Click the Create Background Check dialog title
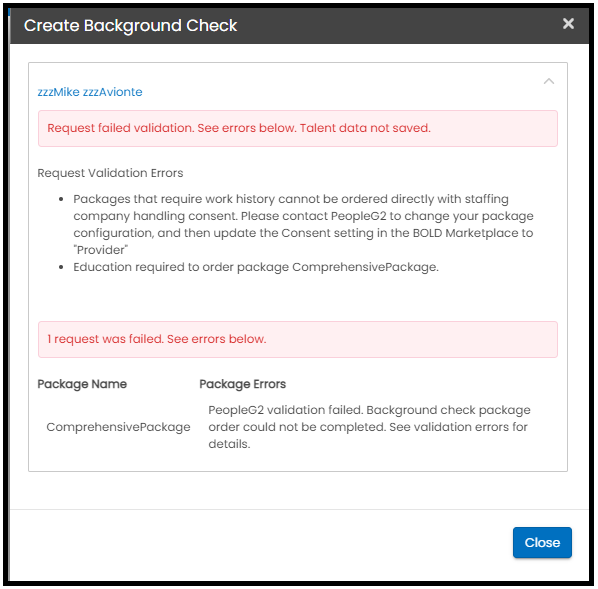Screen dimensions: 598x589 tap(130, 26)
